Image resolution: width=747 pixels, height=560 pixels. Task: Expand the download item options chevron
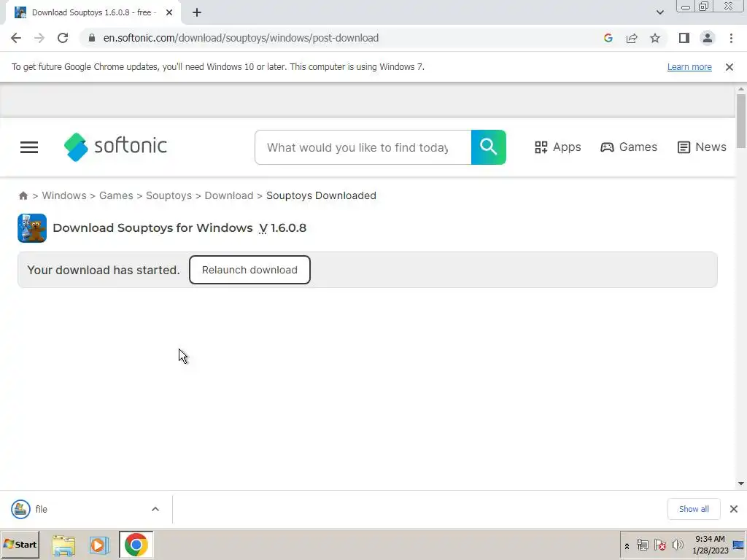pos(155,509)
